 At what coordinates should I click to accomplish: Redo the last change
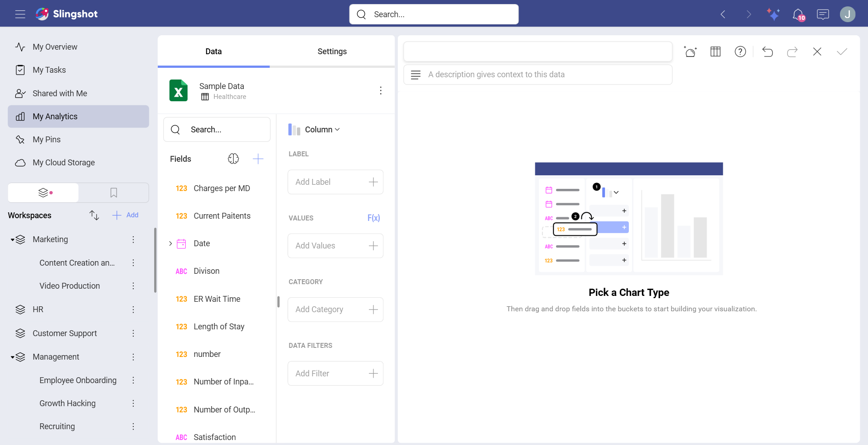792,52
